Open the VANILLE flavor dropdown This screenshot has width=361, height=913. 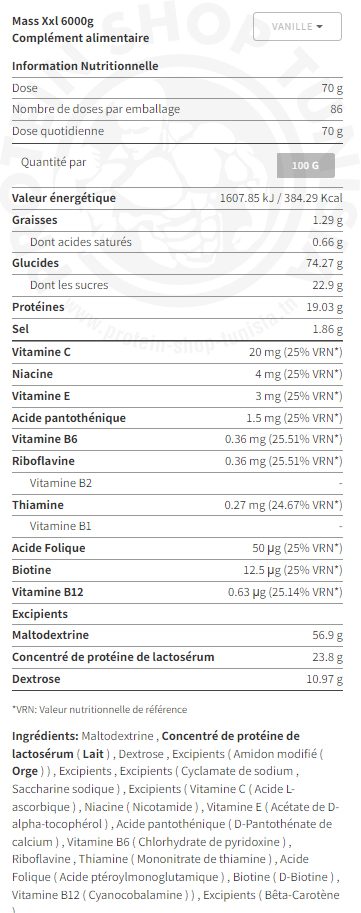297,27
